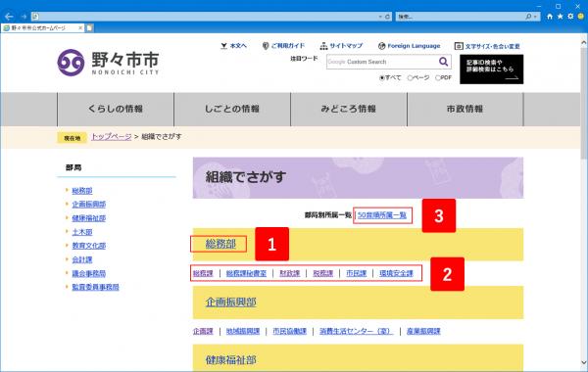Select the PDF radio button
The image size is (588, 372).
click(x=438, y=78)
